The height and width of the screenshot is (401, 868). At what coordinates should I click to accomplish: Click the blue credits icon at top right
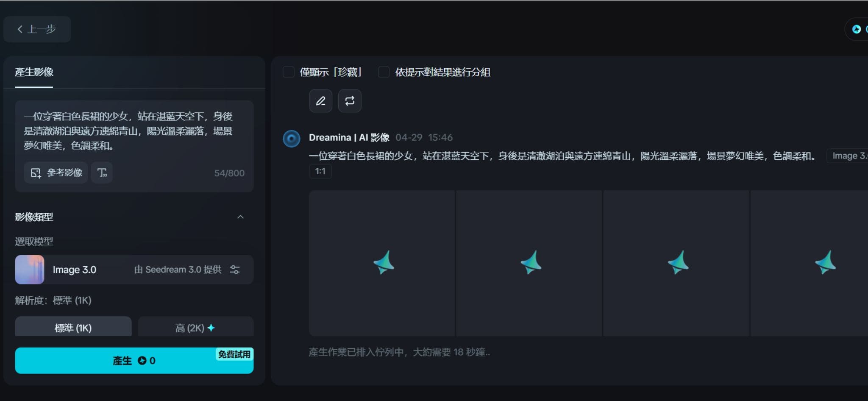pos(857,29)
